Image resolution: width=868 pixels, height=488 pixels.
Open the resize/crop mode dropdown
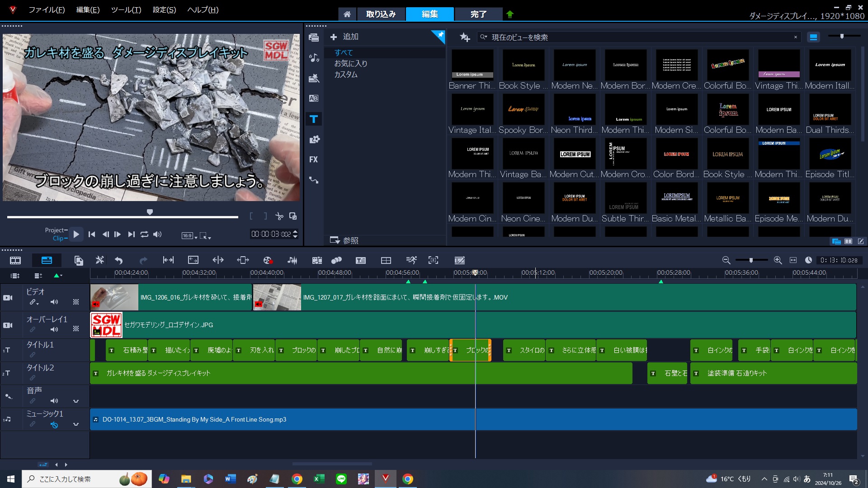coord(205,235)
